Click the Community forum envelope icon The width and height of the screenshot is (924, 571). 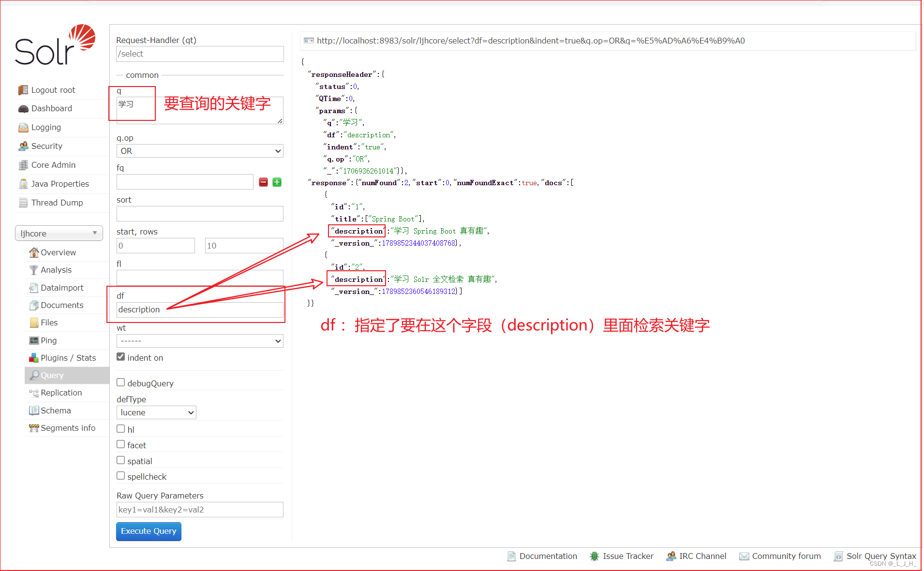click(744, 556)
